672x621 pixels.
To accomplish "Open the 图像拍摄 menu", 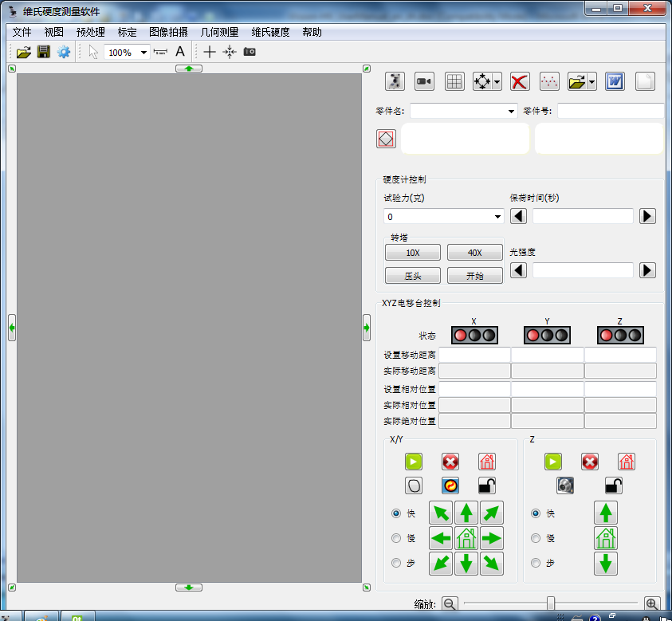I will pos(170,33).
